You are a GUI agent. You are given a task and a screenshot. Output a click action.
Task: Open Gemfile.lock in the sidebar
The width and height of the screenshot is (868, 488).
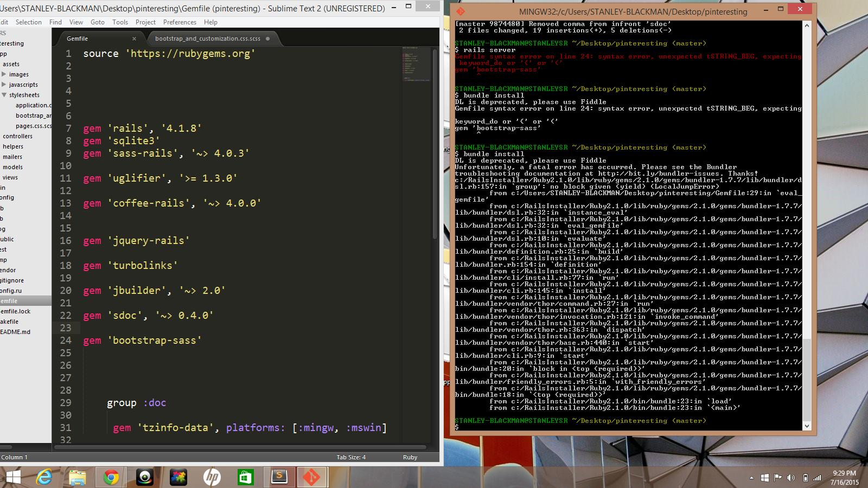(x=15, y=311)
